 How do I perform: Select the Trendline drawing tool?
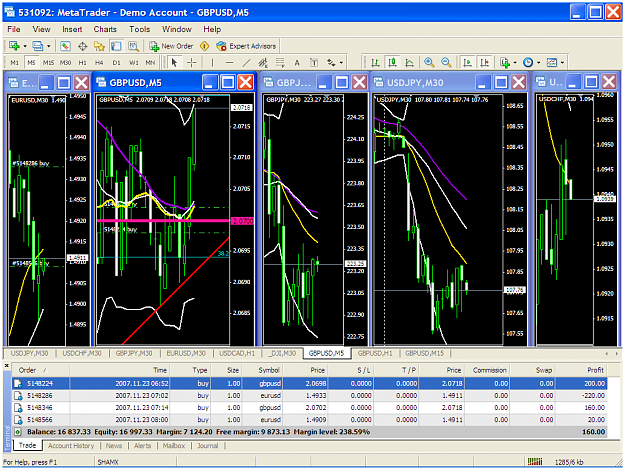246,62
